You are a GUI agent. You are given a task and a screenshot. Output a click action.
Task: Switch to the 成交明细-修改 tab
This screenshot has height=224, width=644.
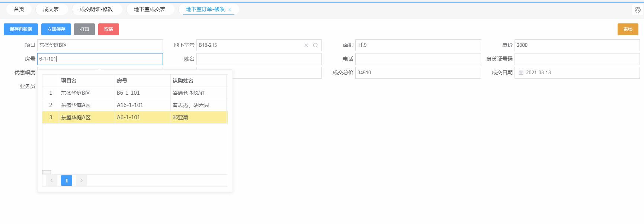[x=96, y=9]
